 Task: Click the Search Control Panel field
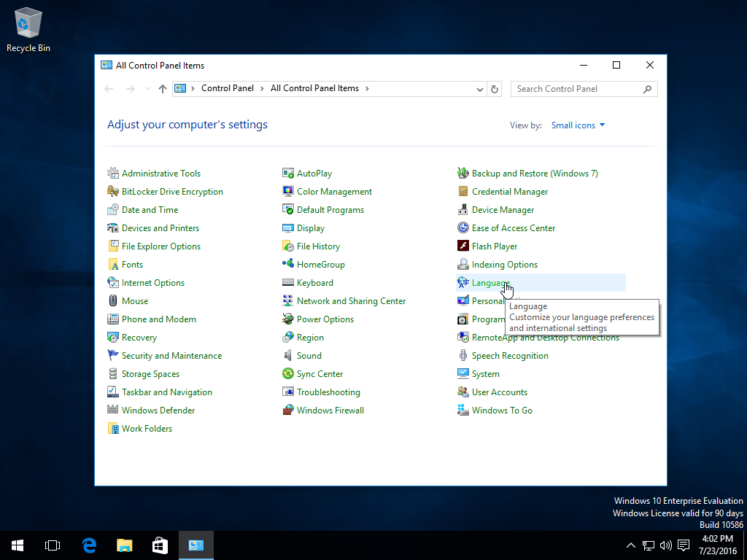click(x=584, y=89)
